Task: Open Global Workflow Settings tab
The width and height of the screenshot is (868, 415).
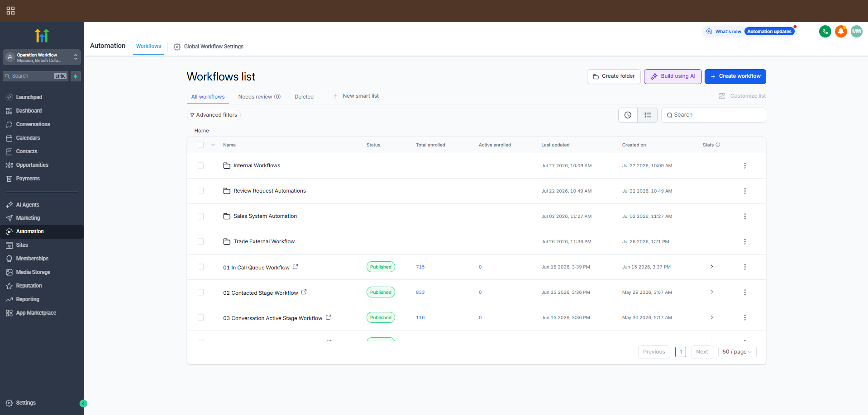Action: point(209,47)
